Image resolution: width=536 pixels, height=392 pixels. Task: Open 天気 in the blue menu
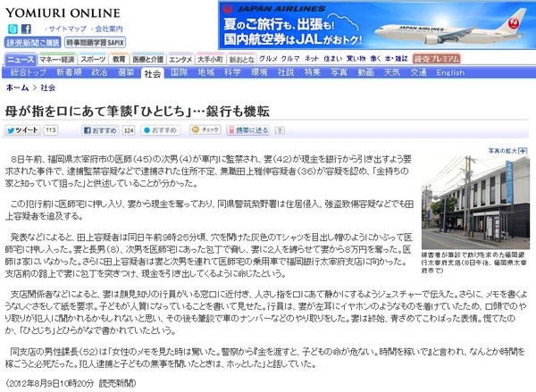[x=392, y=72]
